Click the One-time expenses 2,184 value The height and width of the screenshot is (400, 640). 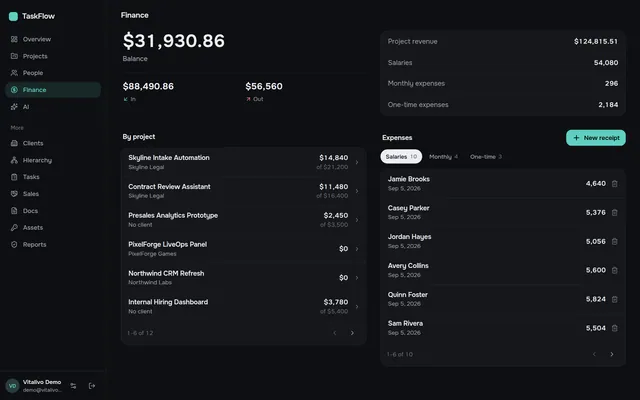[608, 105]
